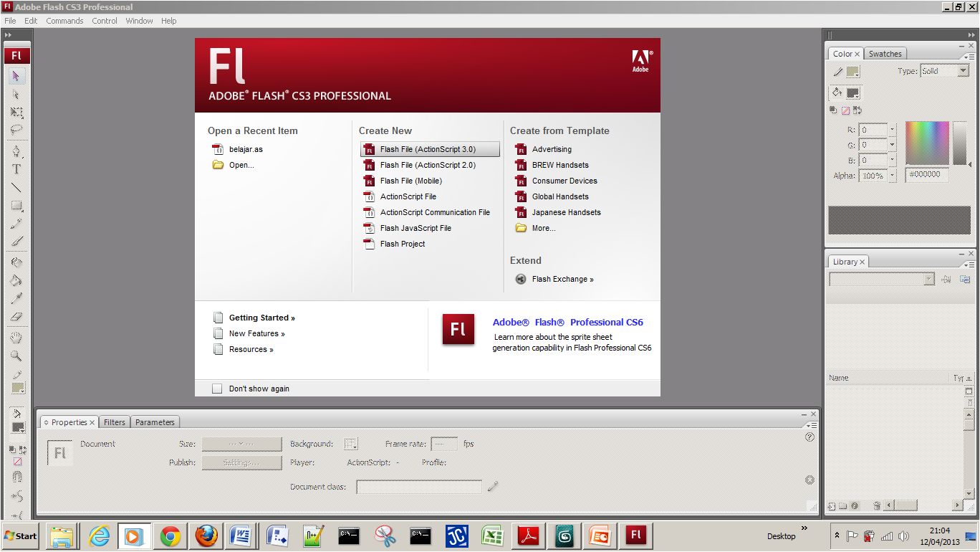Select the Rectangle tool

coord(16,206)
